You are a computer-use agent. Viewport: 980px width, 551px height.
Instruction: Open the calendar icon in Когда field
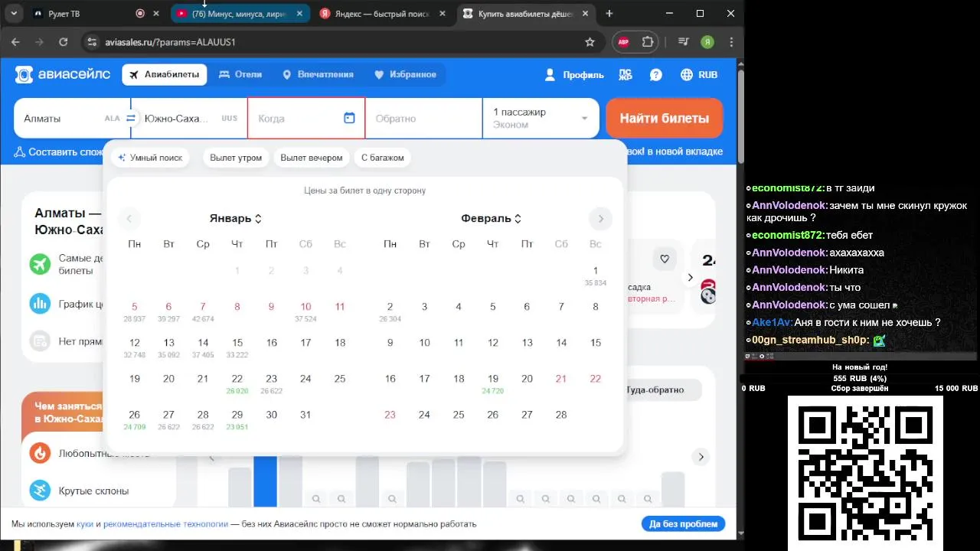[x=349, y=118]
